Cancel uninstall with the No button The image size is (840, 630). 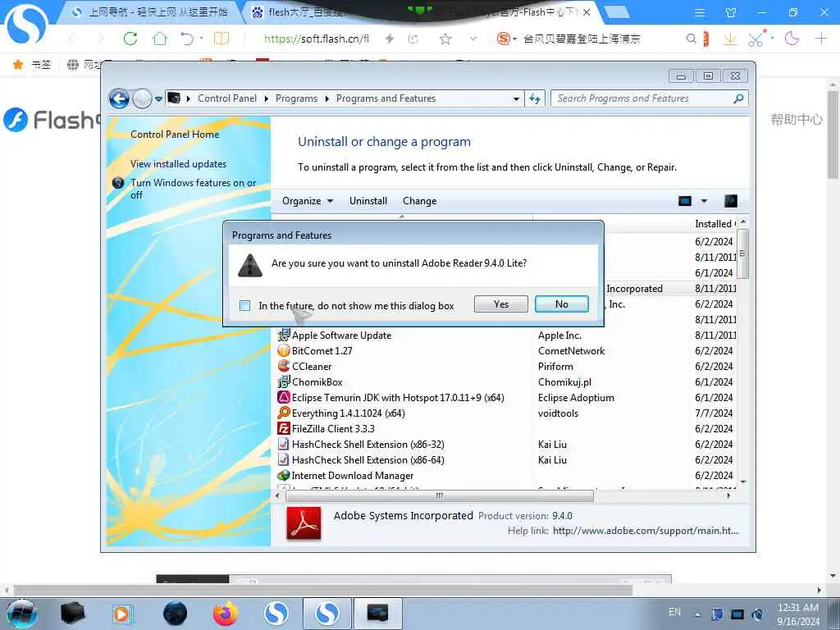click(x=561, y=304)
